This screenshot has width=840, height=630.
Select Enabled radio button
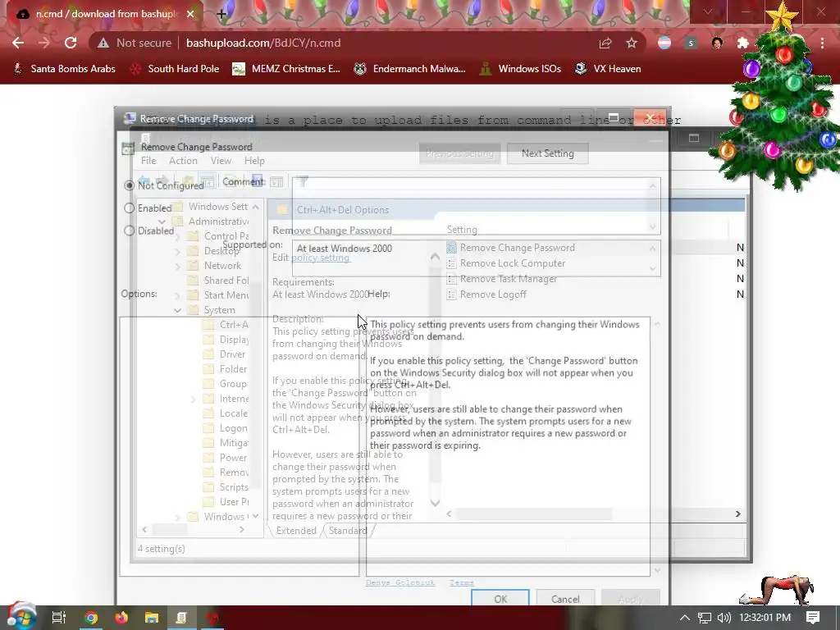tap(129, 208)
